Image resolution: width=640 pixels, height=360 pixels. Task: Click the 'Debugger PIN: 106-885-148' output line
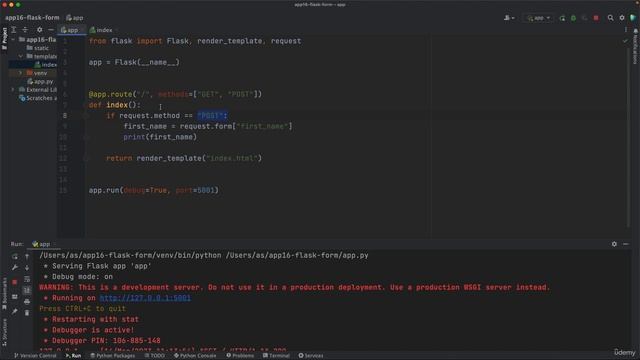(102, 340)
